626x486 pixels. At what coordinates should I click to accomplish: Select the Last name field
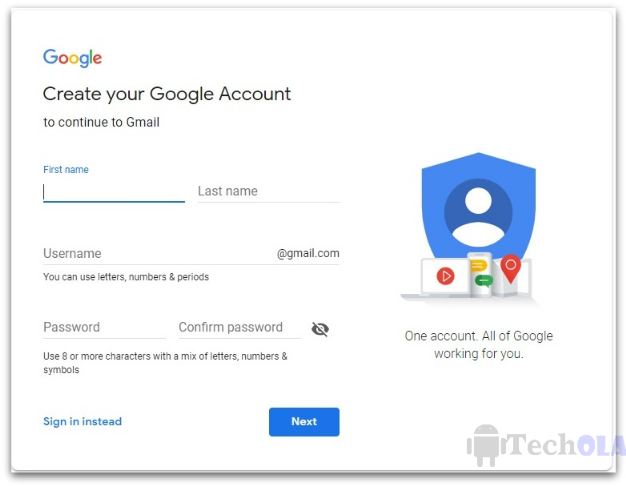click(269, 192)
